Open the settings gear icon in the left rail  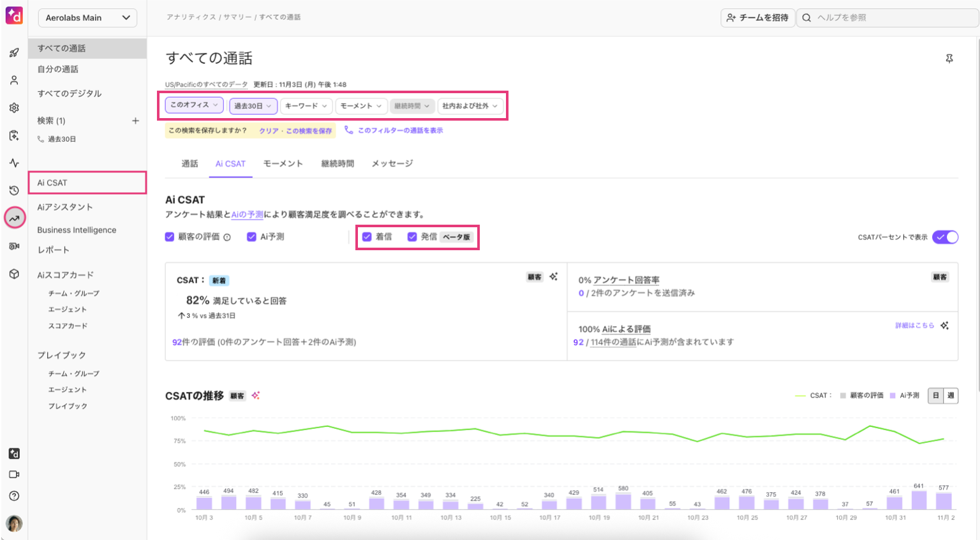tap(14, 108)
